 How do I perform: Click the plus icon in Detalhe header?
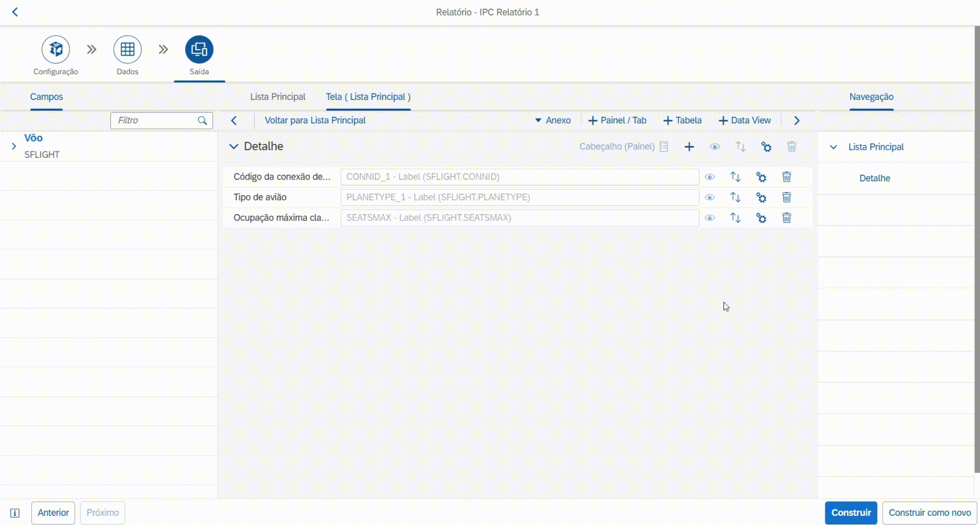click(689, 147)
